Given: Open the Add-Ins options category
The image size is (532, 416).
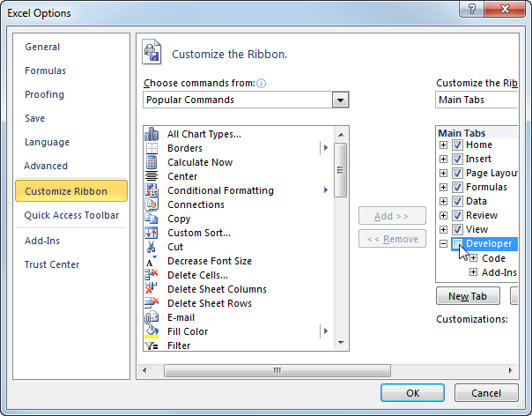Looking at the screenshot, I should [42, 241].
